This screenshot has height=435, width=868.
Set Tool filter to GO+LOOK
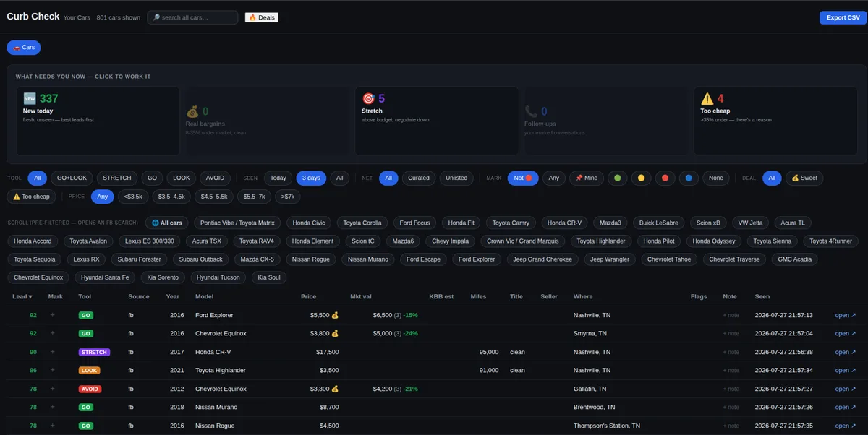[72, 178]
